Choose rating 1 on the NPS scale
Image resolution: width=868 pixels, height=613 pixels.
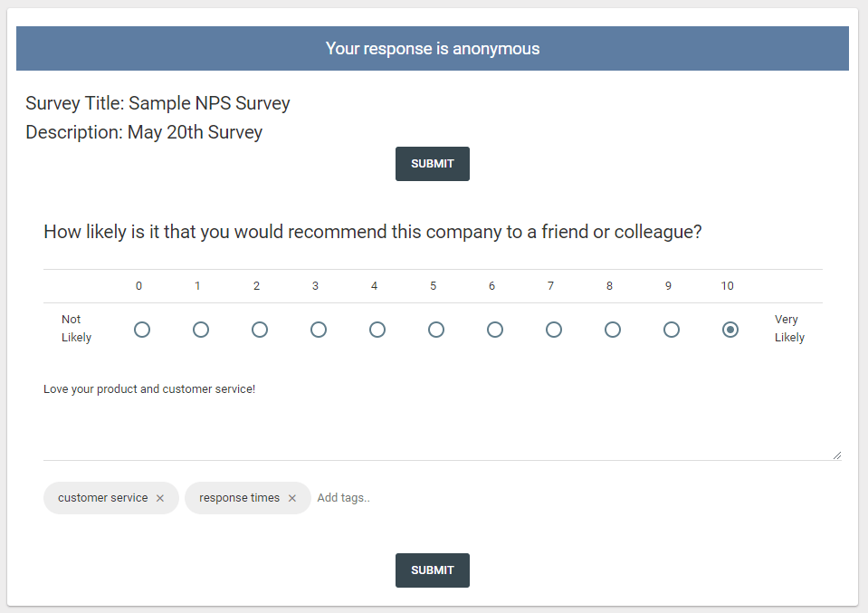click(x=201, y=330)
